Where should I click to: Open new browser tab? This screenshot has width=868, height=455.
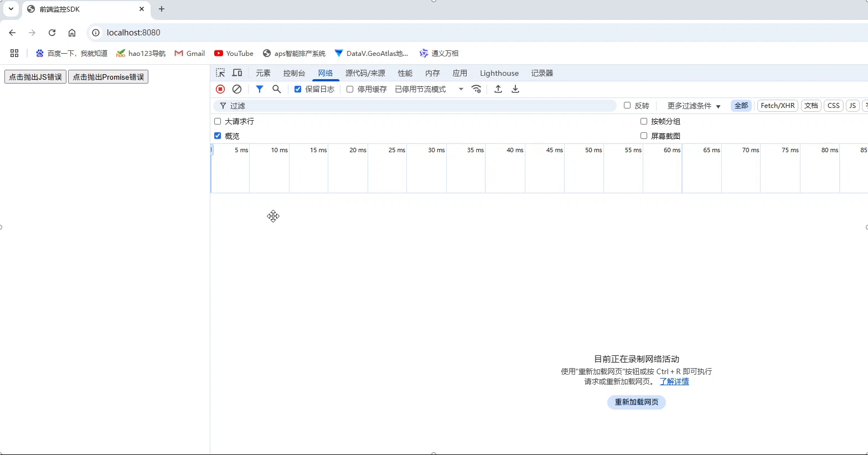pos(162,9)
